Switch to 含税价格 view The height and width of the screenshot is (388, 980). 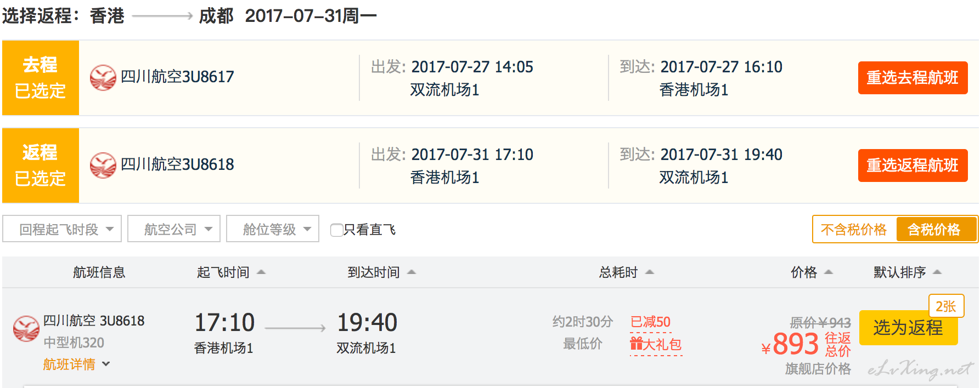pos(934,230)
